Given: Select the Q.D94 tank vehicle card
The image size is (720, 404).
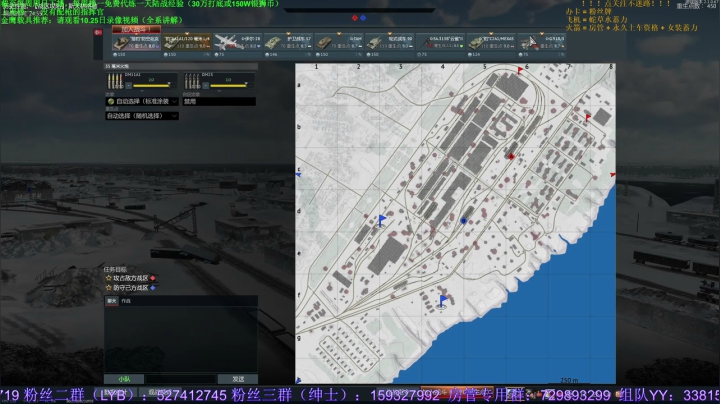Looking at the screenshot, I should point(338,43).
